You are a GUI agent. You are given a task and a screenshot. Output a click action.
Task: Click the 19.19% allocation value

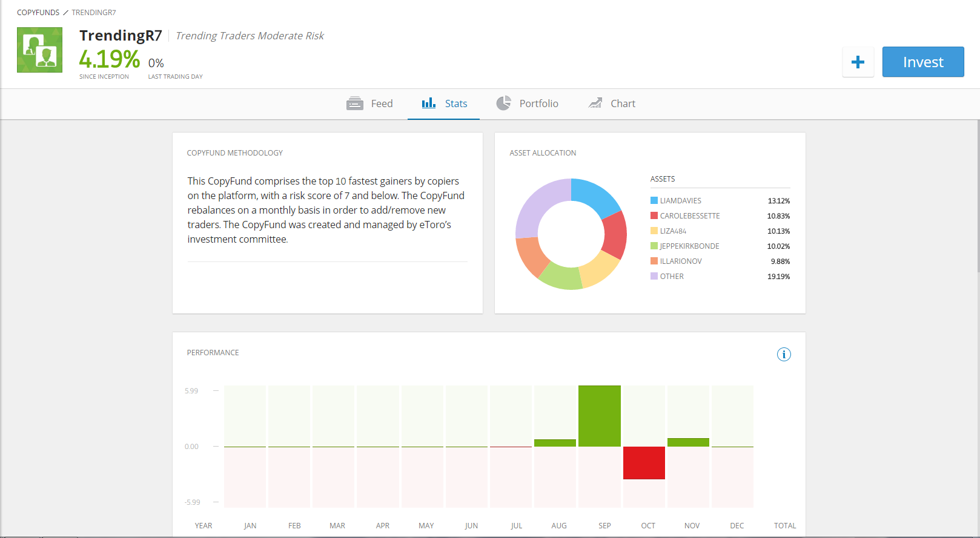tap(779, 277)
